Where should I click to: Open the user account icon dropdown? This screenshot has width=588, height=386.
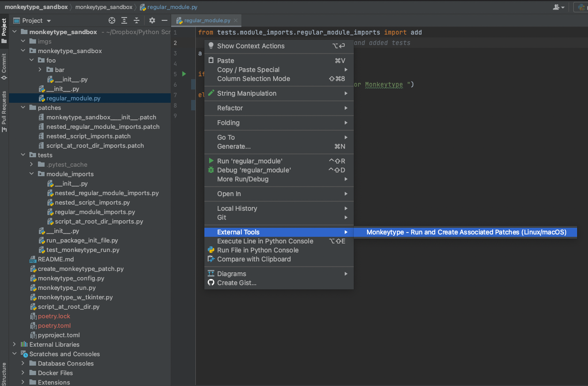click(x=559, y=7)
